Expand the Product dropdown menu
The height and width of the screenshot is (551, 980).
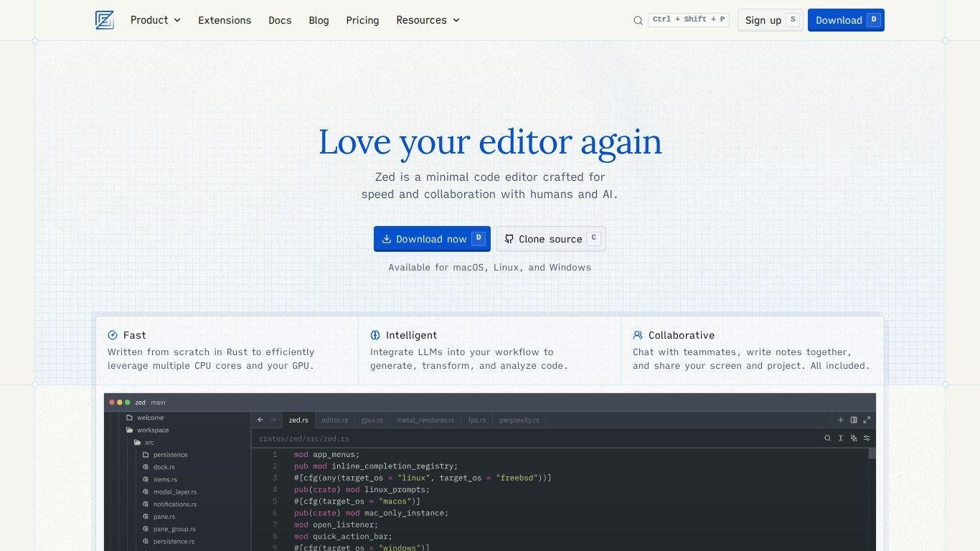[155, 20]
